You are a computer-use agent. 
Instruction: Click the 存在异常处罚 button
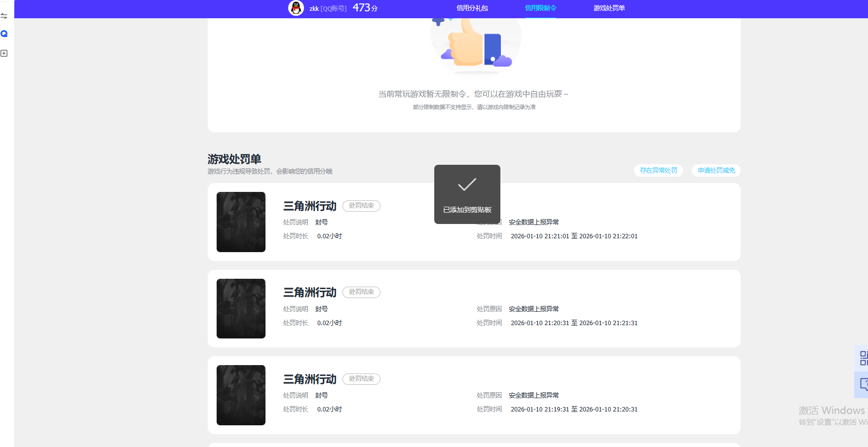[x=658, y=170]
